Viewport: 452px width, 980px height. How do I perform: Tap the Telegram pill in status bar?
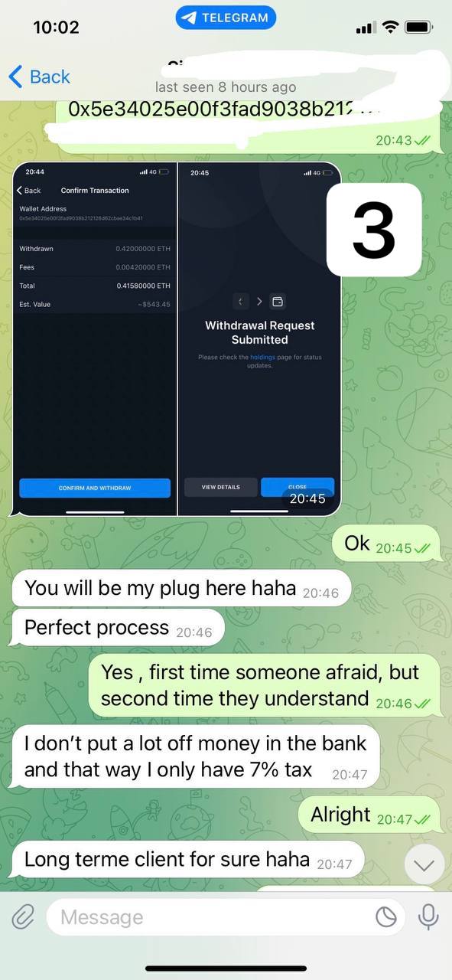pyautogui.click(x=226, y=17)
